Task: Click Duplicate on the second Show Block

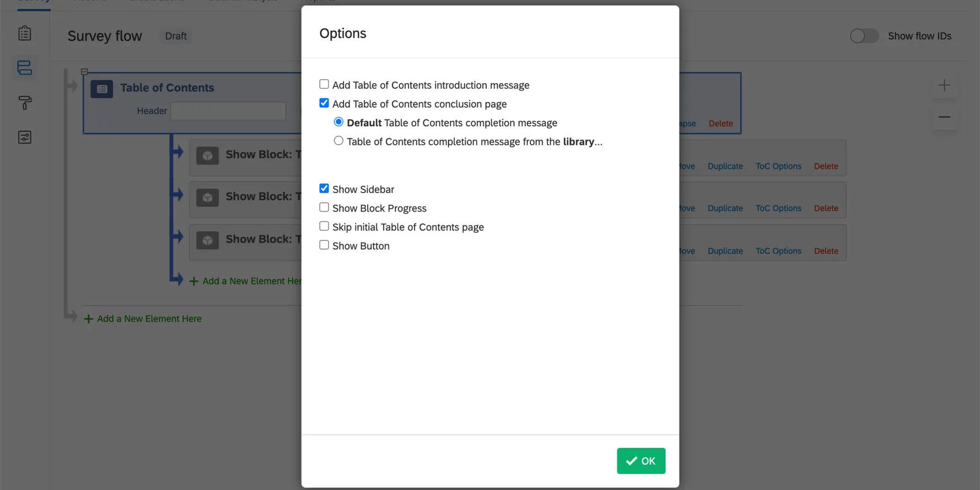Action: pyautogui.click(x=725, y=208)
